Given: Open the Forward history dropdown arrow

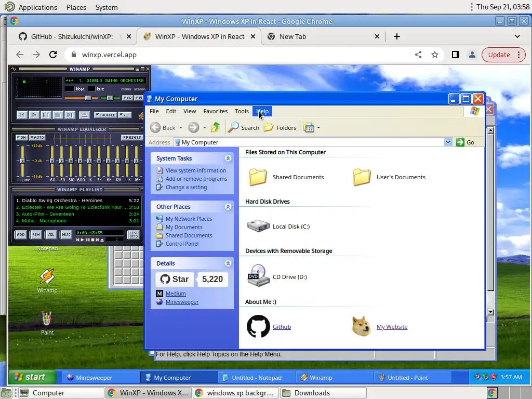Looking at the screenshot, I should [x=205, y=128].
